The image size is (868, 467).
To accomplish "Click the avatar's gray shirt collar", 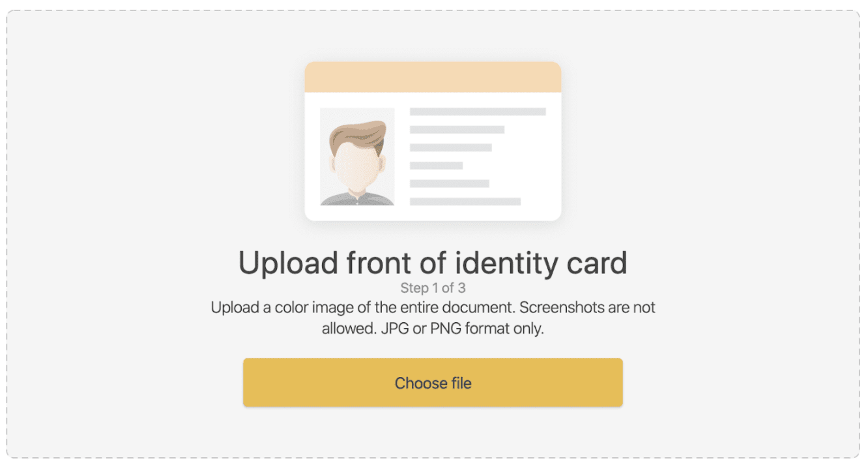I will [x=357, y=198].
